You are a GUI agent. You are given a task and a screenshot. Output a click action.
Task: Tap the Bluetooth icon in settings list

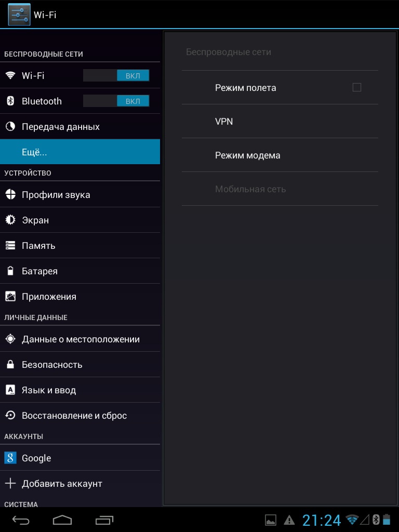(x=10, y=101)
